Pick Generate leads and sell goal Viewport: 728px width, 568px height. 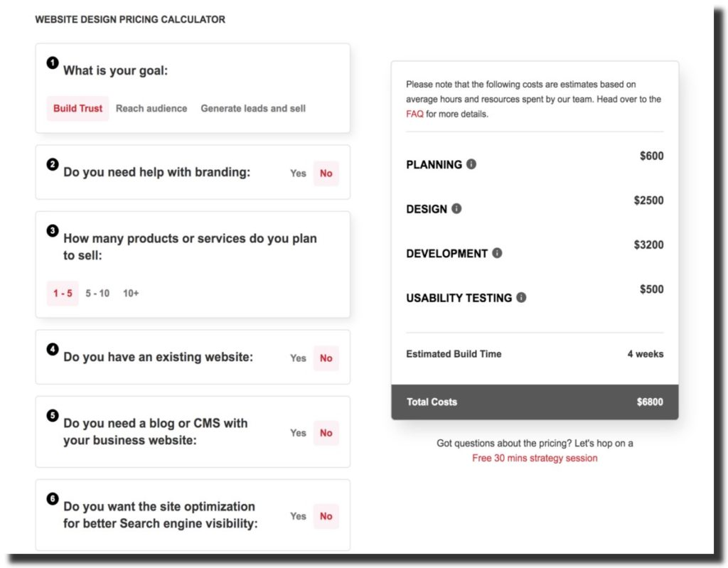tap(253, 108)
